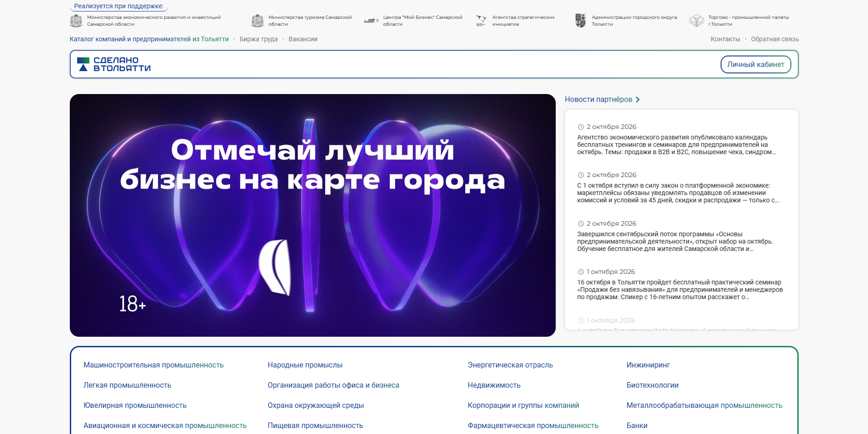Click the Ministry of Economic Development emblem icon

coord(76,21)
